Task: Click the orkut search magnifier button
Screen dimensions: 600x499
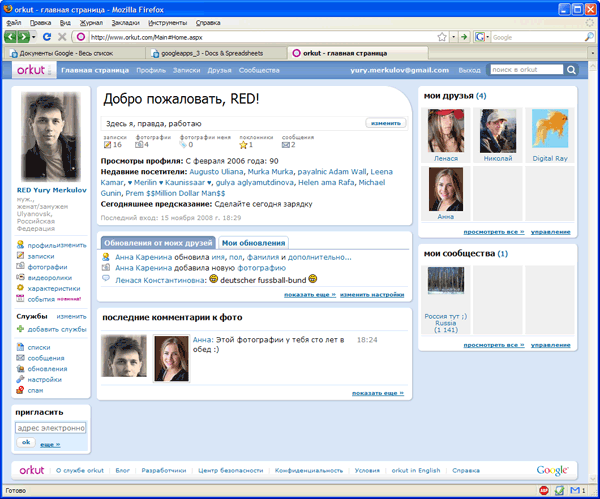Action: coord(571,70)
